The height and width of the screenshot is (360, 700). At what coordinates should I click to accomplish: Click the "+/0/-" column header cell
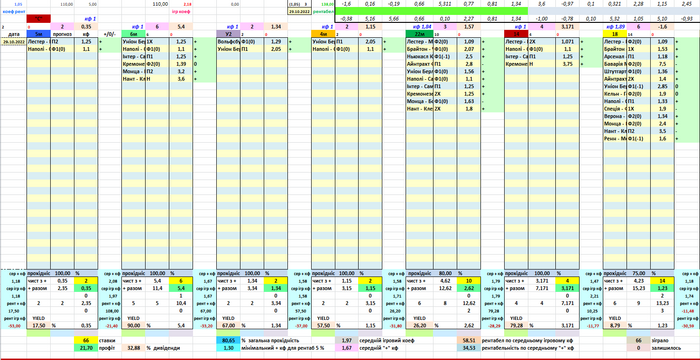[x=109, y=33]
